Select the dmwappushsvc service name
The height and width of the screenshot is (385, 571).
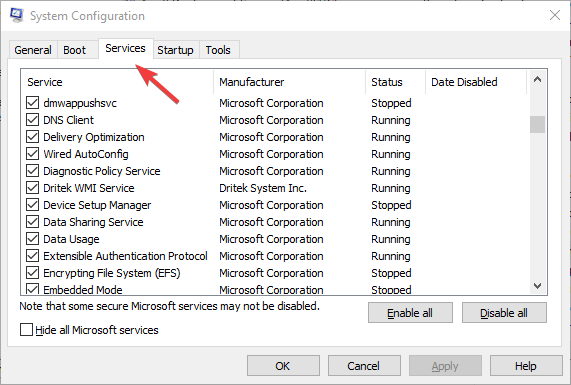click(x=80, y=103)
